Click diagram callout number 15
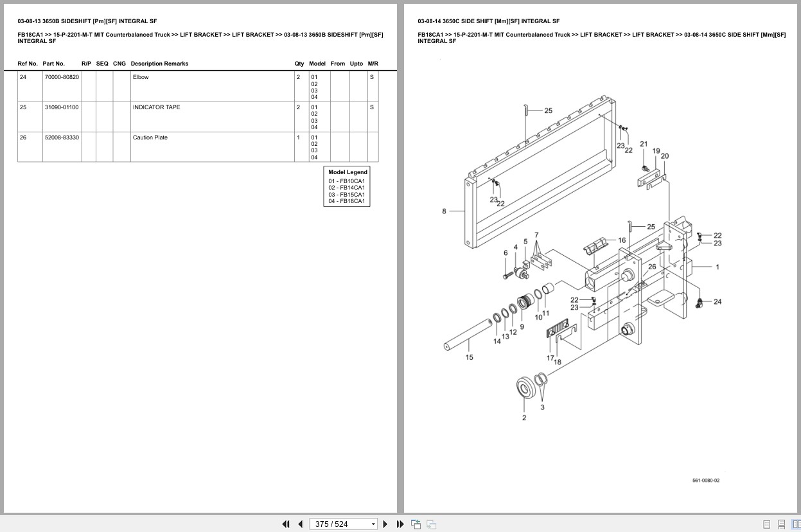 470,357
